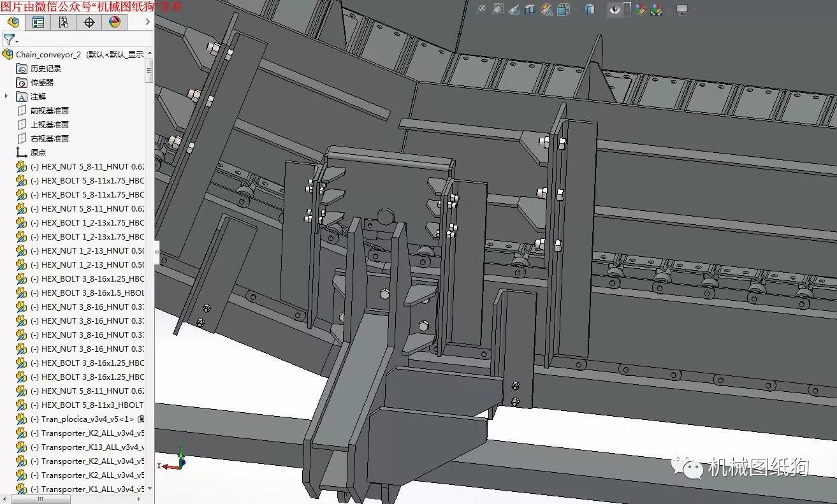This screenshot has height=504, width=837.
Task: Open the View Settings monitor icon
Action: click(682, 10)
